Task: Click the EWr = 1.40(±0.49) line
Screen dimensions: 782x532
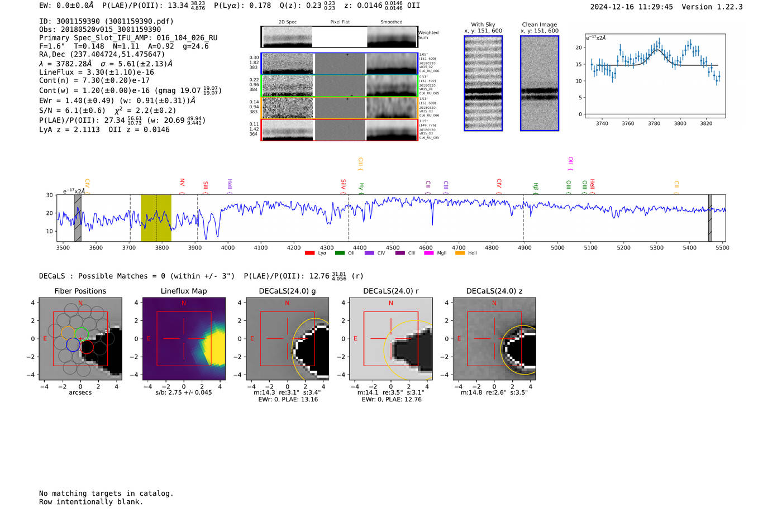Action: tap(117, 101)
